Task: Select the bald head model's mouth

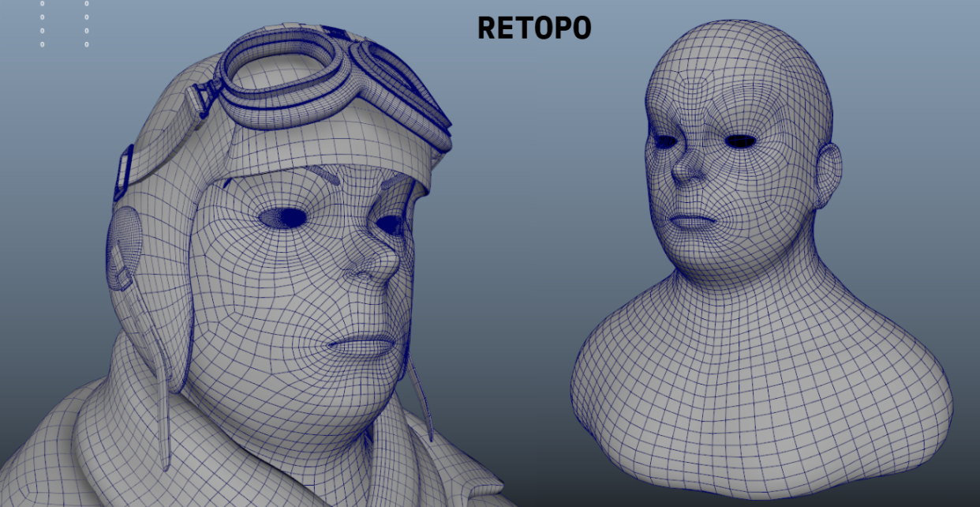Action: (692, 223)
